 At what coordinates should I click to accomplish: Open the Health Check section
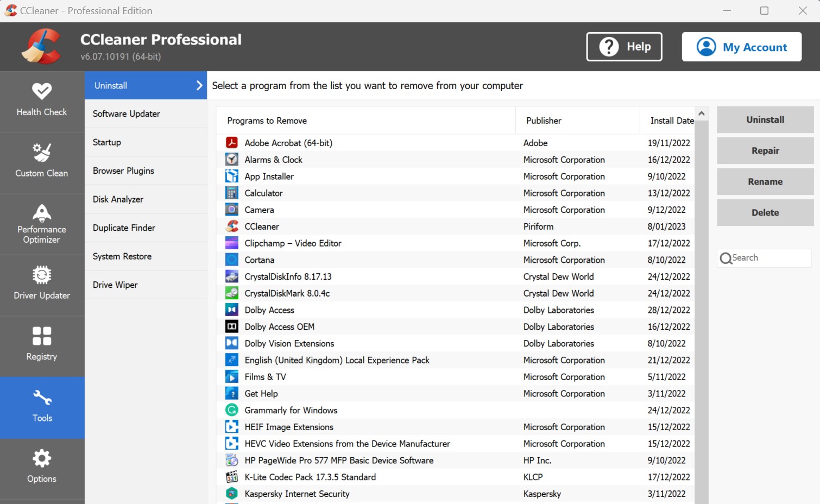point(42,101)
